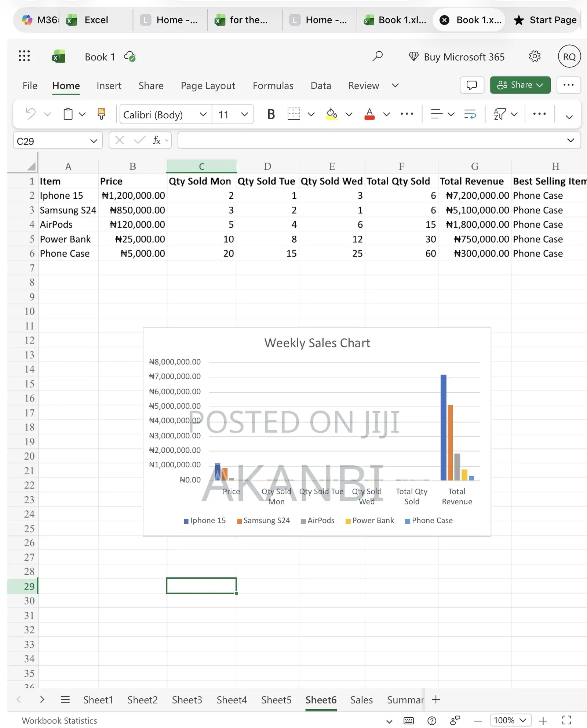Open the Start Page browser tab
This screenshot has height=728, width=587.
pyautogui.click(x=546, y=20)
